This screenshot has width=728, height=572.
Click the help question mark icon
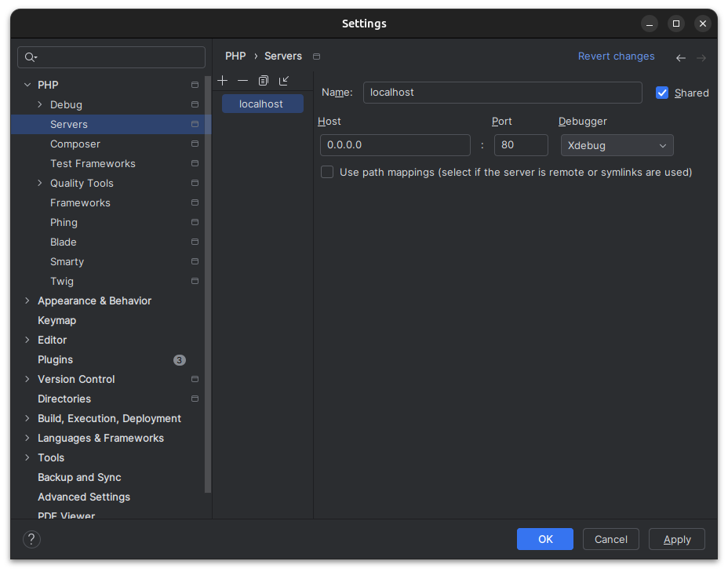pos(31,539)
